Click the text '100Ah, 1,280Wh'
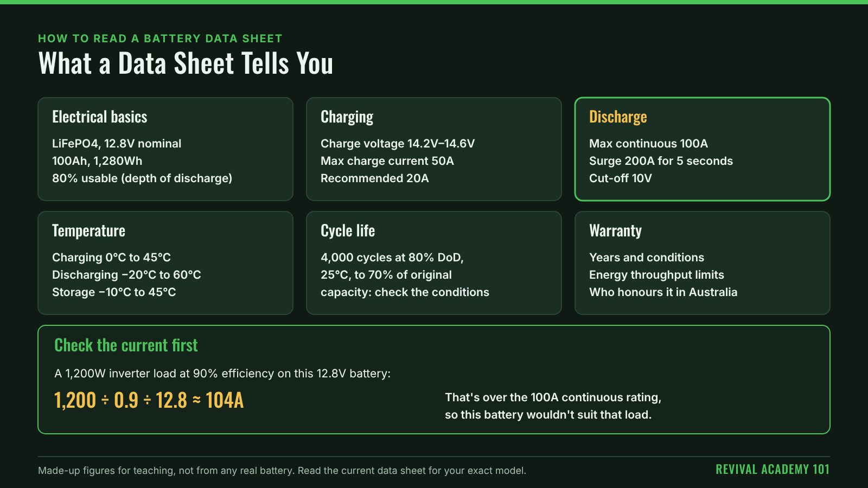This screenshot has width=868, height=488. pos(97,161)
